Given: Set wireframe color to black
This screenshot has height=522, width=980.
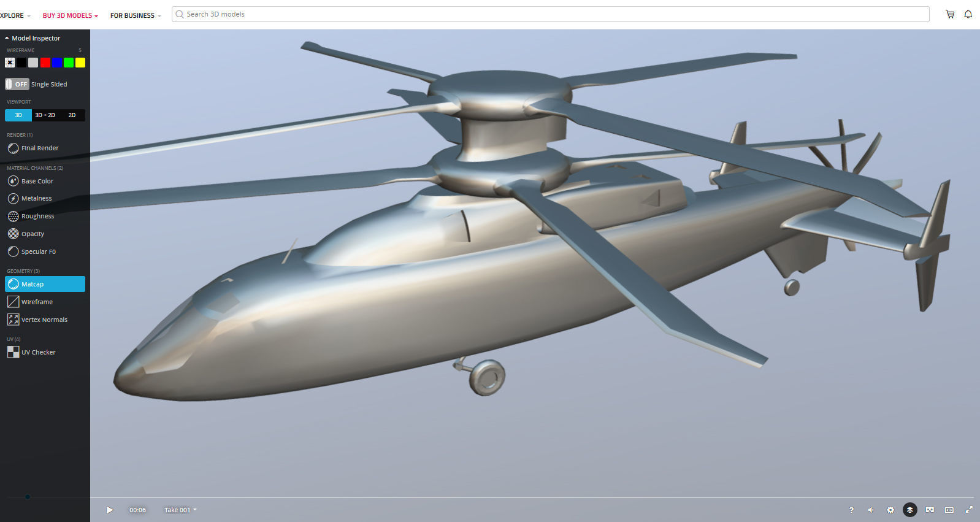Looking at the screenshot, I should click(21, 63).
